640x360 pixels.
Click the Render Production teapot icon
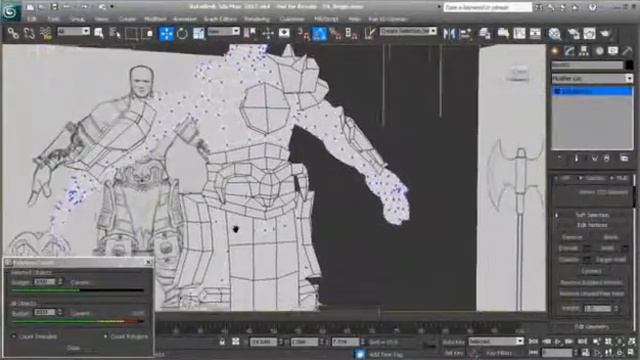[x=606, y=33]
